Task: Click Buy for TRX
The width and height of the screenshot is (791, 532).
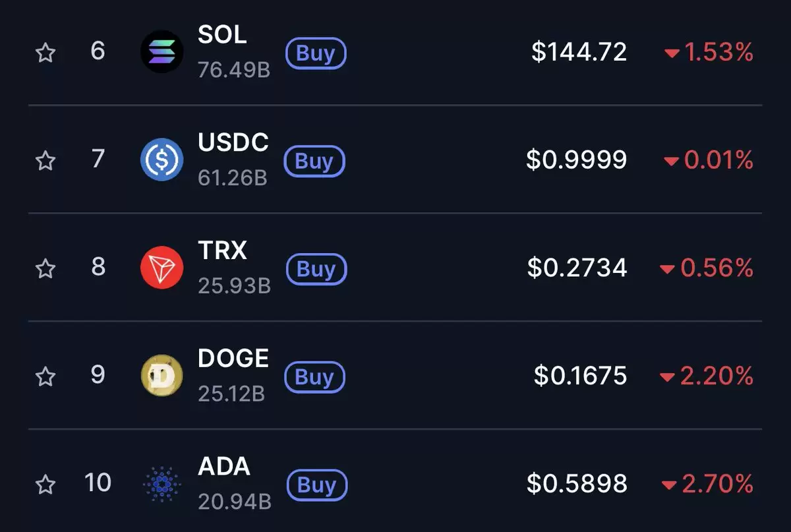Action: pos(316,269)
